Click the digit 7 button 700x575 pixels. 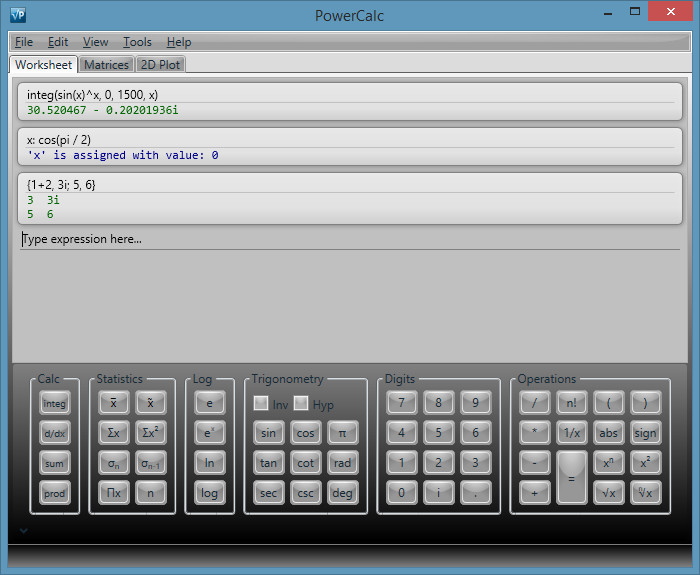[x=401, y=403]
